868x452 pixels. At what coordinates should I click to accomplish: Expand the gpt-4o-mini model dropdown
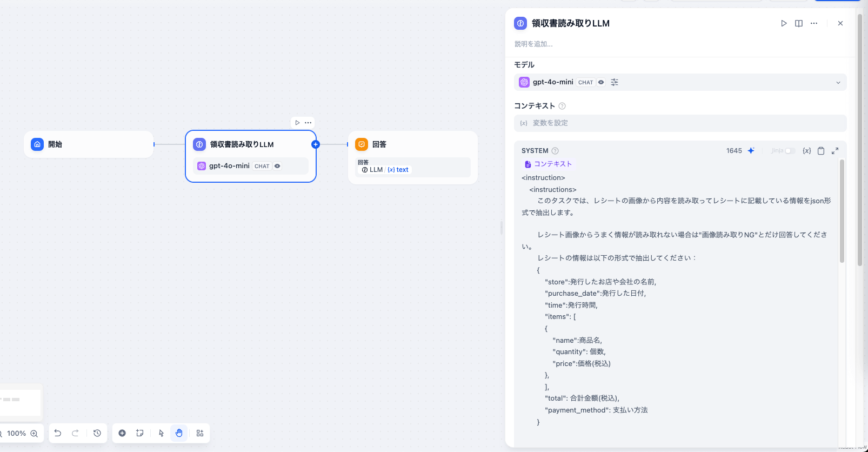coord(838,83)
